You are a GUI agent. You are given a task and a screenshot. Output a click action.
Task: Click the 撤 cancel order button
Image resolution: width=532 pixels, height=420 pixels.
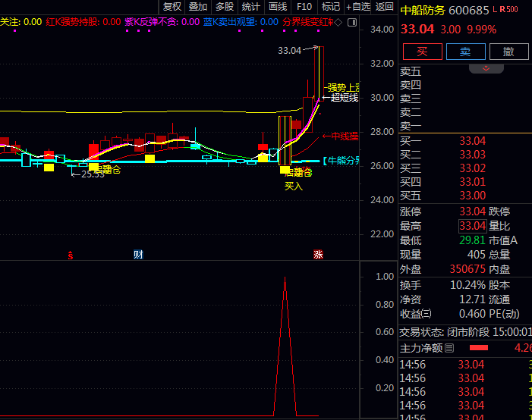[x=508, y=52]
